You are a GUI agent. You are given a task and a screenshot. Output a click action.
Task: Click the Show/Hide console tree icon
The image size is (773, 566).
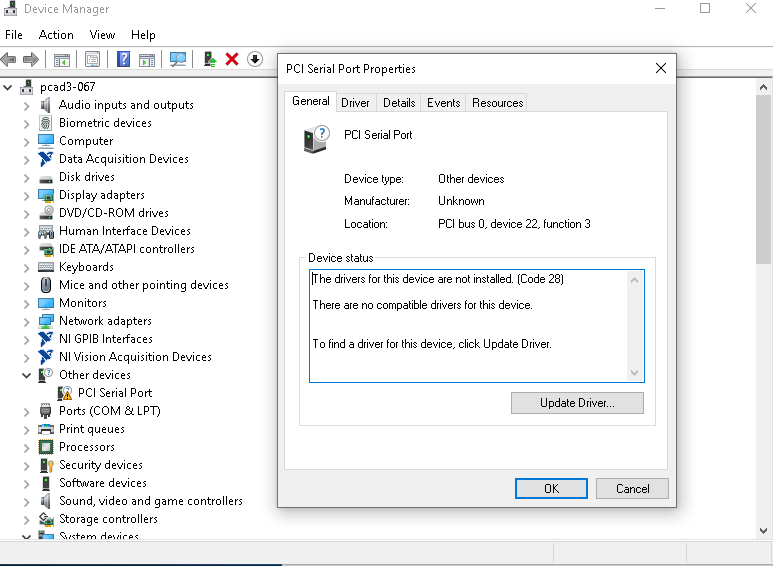62,59
